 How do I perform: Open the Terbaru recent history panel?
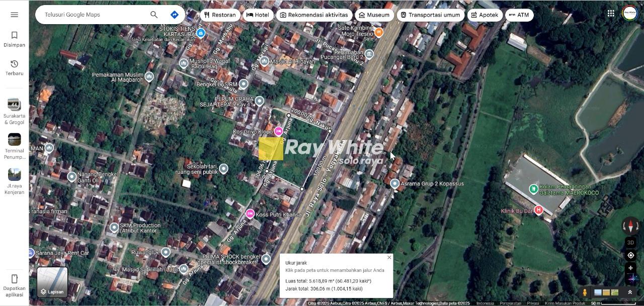point(14,67)
